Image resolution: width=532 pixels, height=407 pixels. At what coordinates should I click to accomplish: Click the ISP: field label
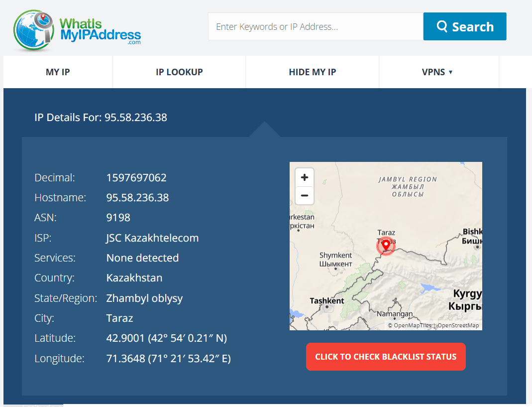[43, 238]
